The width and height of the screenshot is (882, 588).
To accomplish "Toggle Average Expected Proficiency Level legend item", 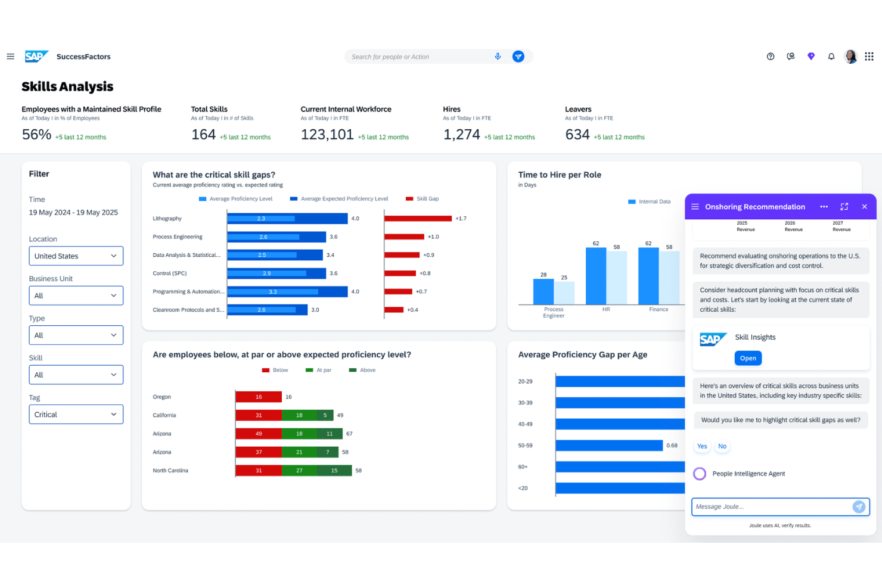I will (x=338, y=199).
